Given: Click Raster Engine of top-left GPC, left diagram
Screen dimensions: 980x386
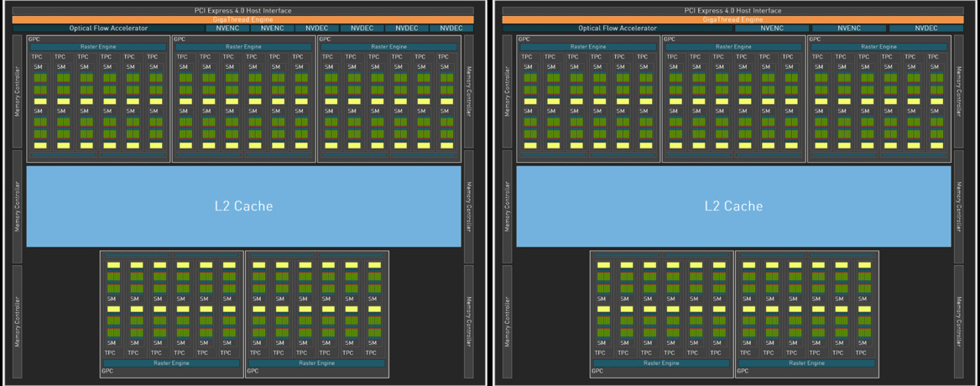Looking at the screenshot, I should [x=98, y=47].
